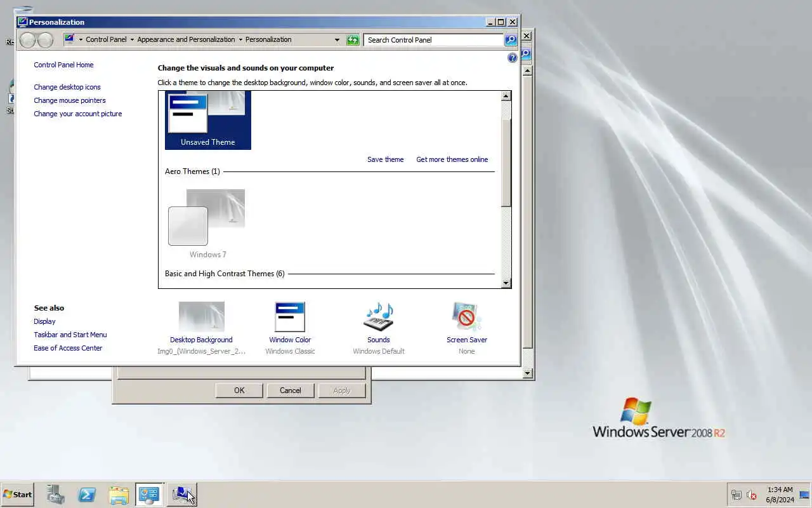Select the Unsaved Theme thumbnail
Screen dimensions: 812x508
208,120
